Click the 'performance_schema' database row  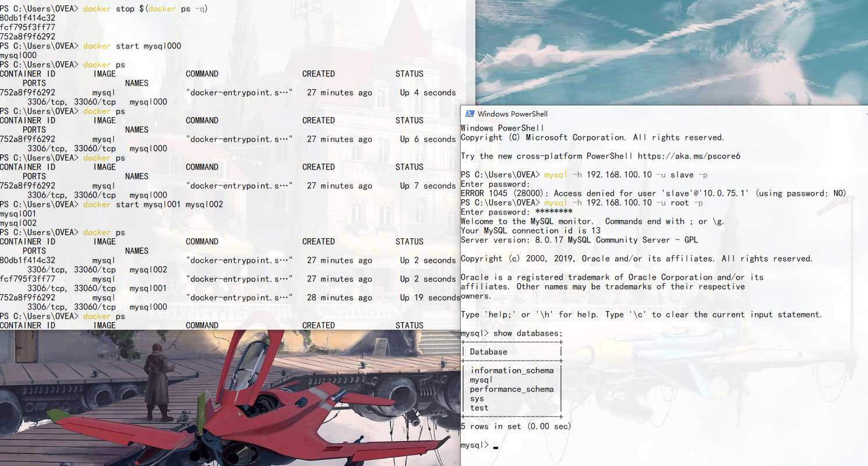coord(512,389)
